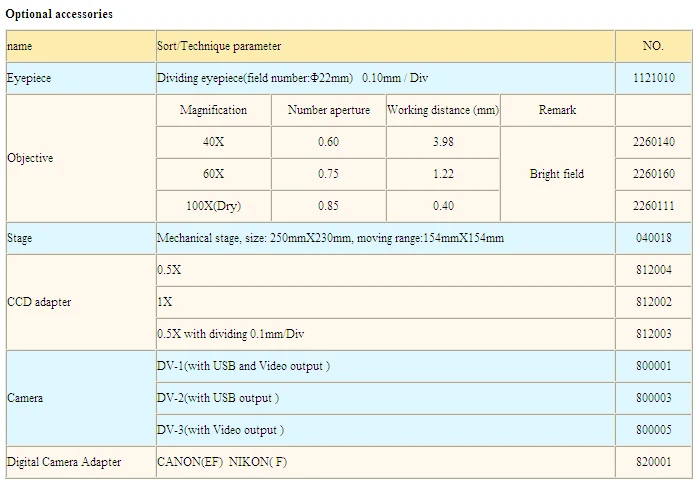Screen dimensions: 700x484
Task: Select part number 1121010
Action: click(x=653, y=78)
